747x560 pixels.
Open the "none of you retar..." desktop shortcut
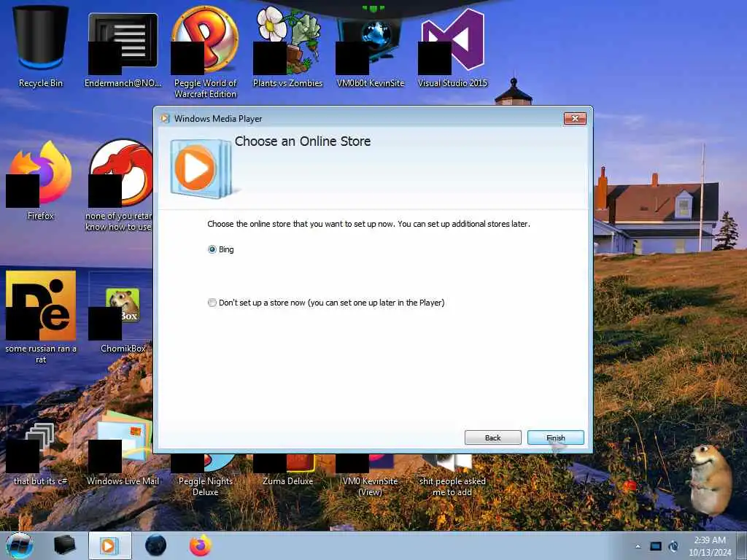coord(120,184)
